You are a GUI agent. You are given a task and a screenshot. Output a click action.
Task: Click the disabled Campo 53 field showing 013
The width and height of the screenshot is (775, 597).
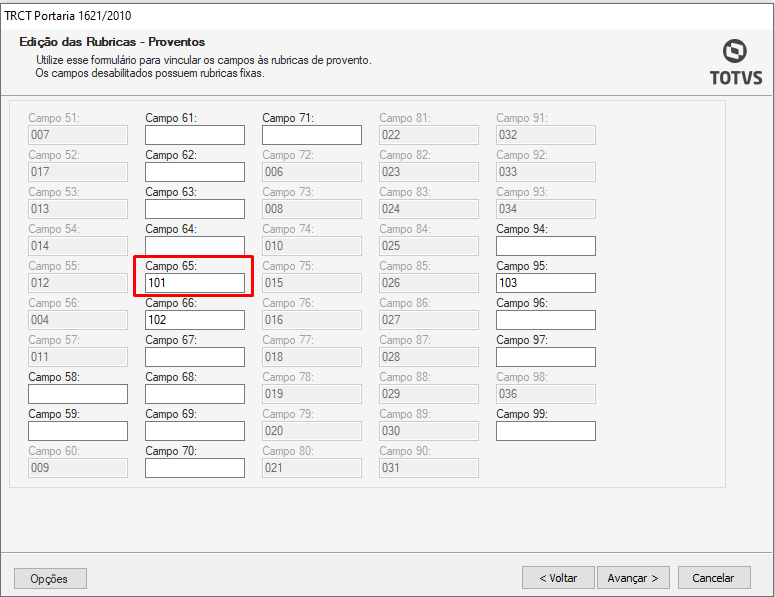[78, 209]
